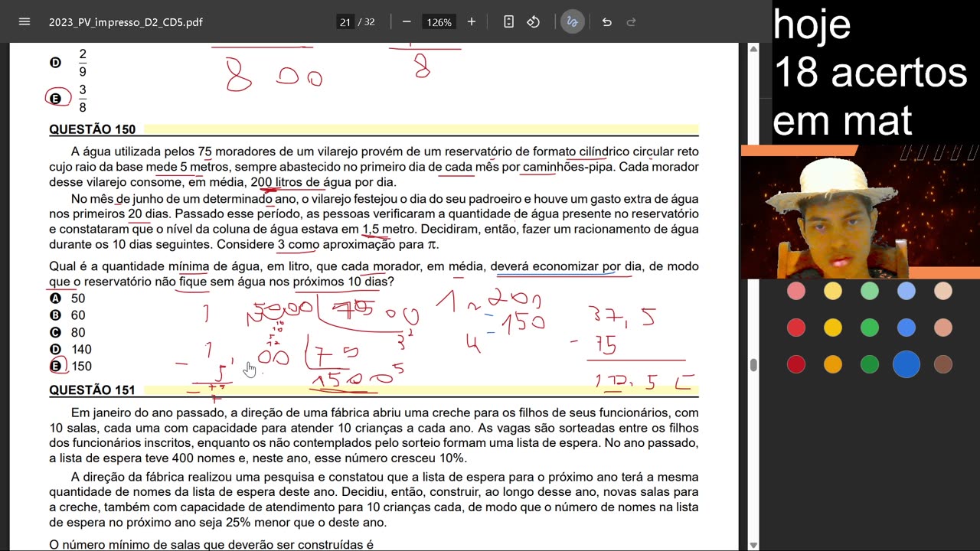This screenshot has width=980, height=551.
Task: Choose the tan pen color
Action: click(943, 328)
